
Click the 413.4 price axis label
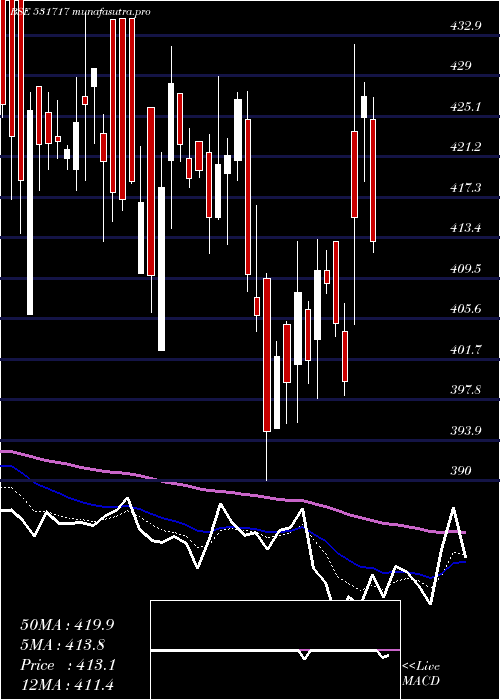[466, 228]
